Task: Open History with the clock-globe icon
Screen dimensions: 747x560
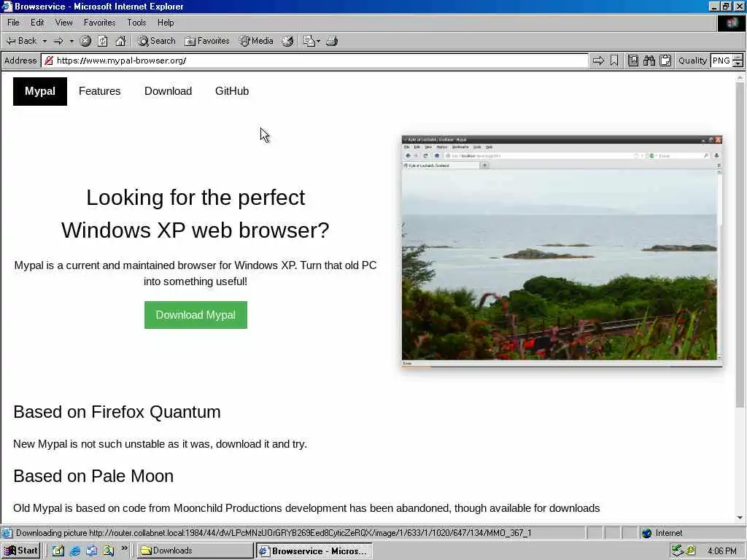Action: [287, 41]
